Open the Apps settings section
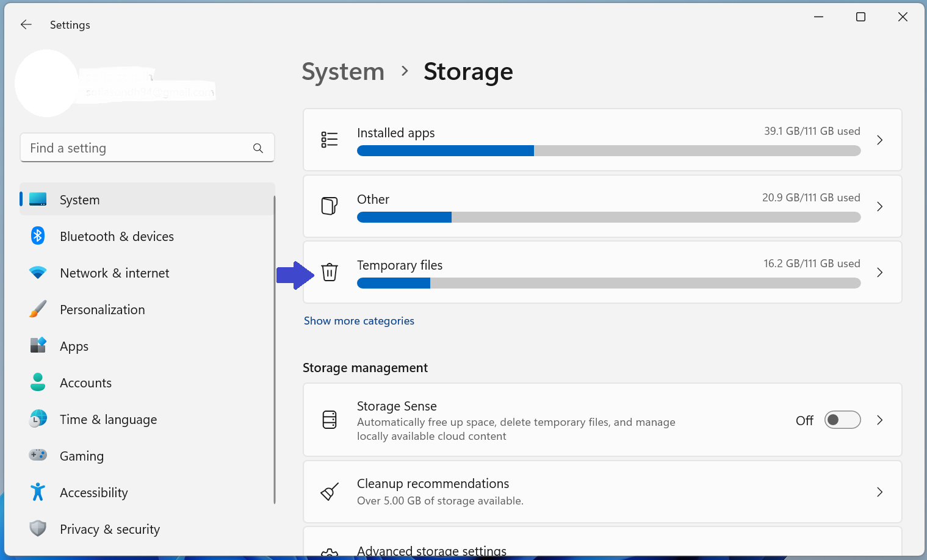Viewport: 927px width, 560px height. (x=74, y=346)
